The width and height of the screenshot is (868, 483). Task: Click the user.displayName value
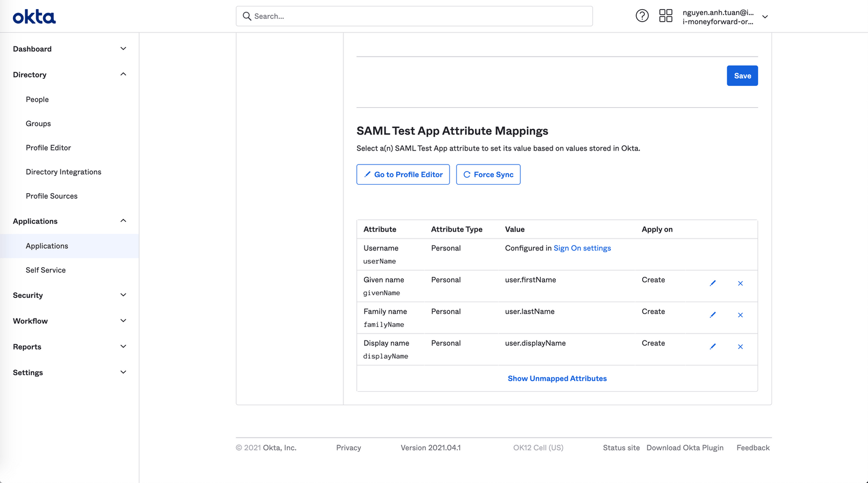click(x=535, y=343)
